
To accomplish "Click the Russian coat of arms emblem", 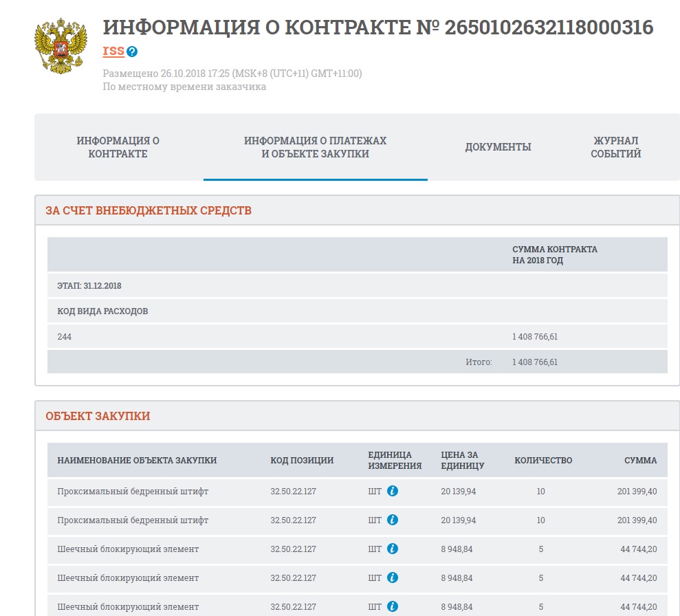I will (x=62, y=47).
